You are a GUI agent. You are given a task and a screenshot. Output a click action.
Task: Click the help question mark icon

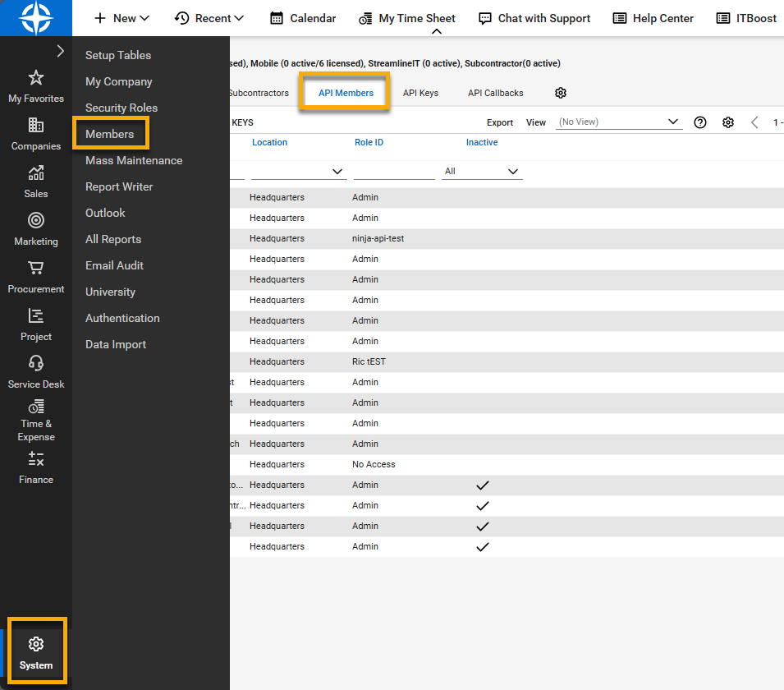tap(700, 122)
